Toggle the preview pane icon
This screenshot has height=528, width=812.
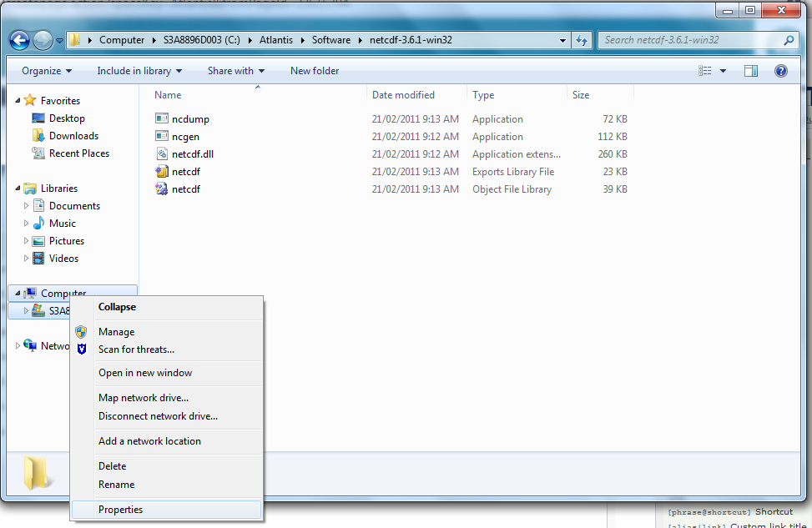pyautogui.click(x=750, y=71)
